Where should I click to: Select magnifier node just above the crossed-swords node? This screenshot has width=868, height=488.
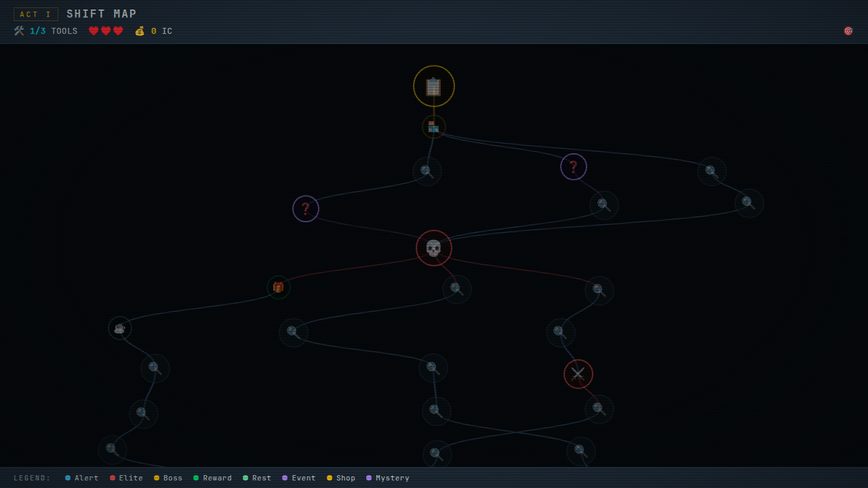tap(561, 333)
